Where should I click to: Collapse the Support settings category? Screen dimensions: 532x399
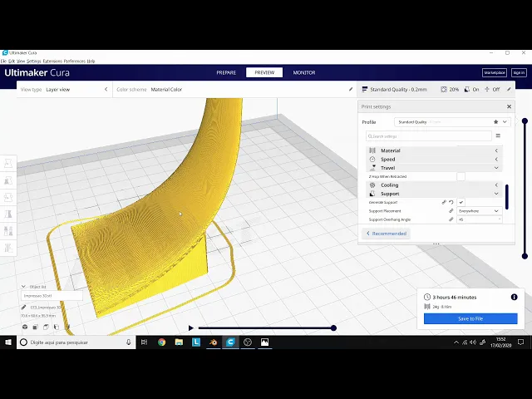tap(434, 194)
